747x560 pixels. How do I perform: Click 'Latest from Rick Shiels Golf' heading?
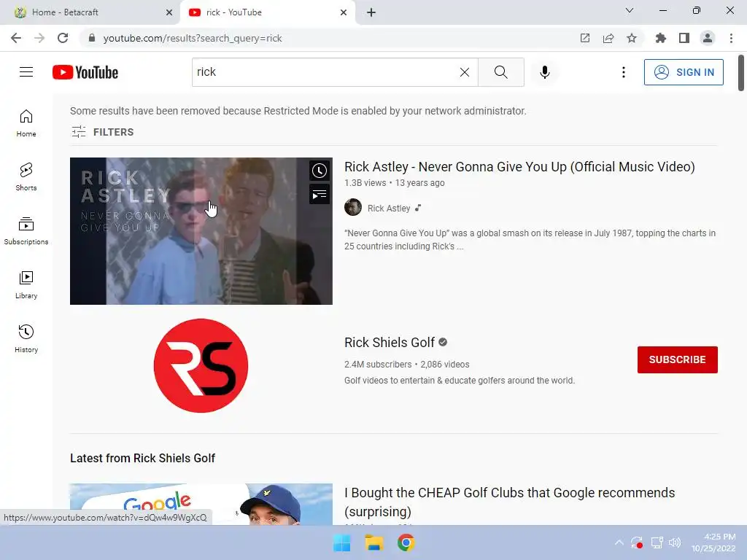tap(142, 458)
